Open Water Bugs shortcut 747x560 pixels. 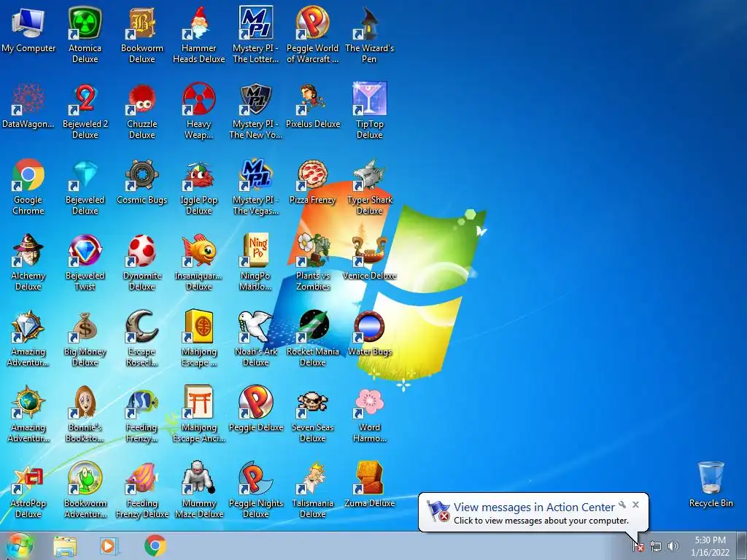[369, 332]
